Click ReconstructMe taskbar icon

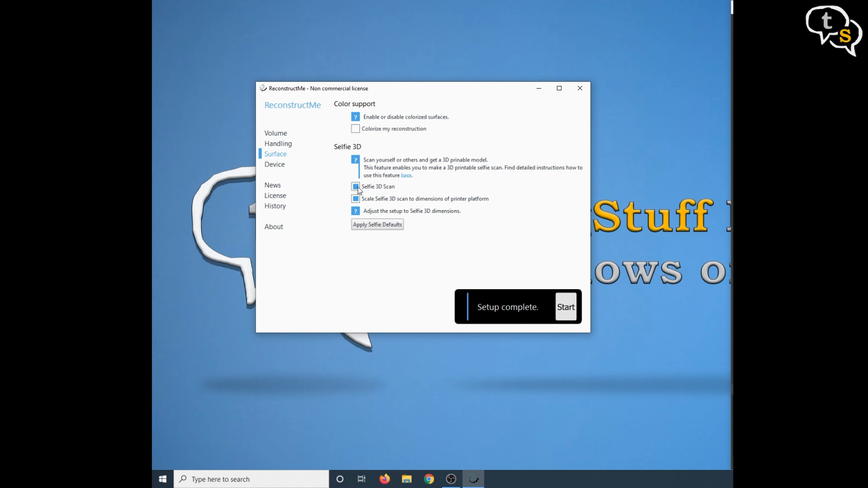click(474, 479)
